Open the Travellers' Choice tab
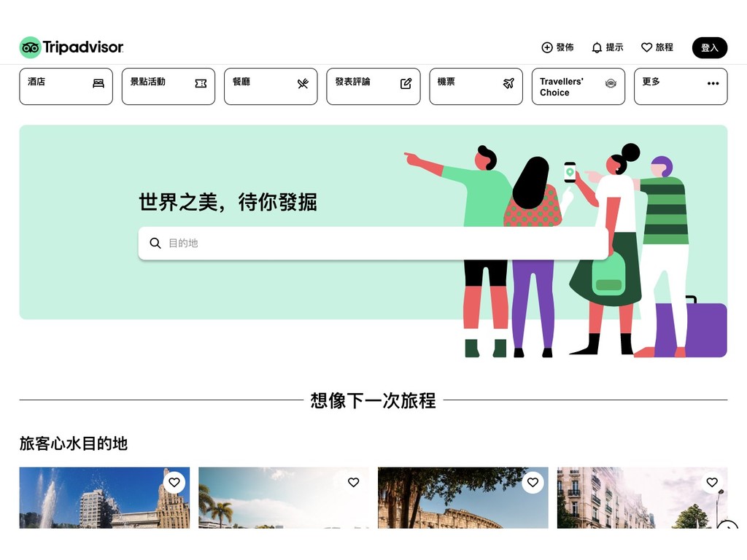Image resolution: width=747 pixels, height=560 pixels. pyautogui.click(x=578, y=86)
